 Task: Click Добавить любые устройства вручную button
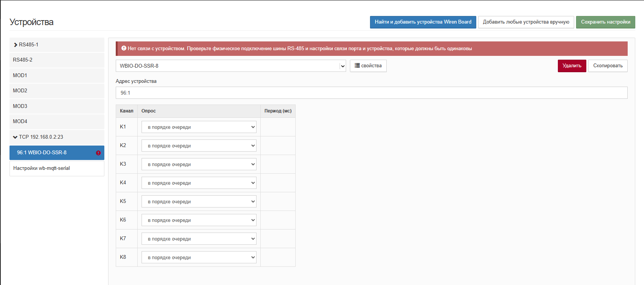coord(526,22)
